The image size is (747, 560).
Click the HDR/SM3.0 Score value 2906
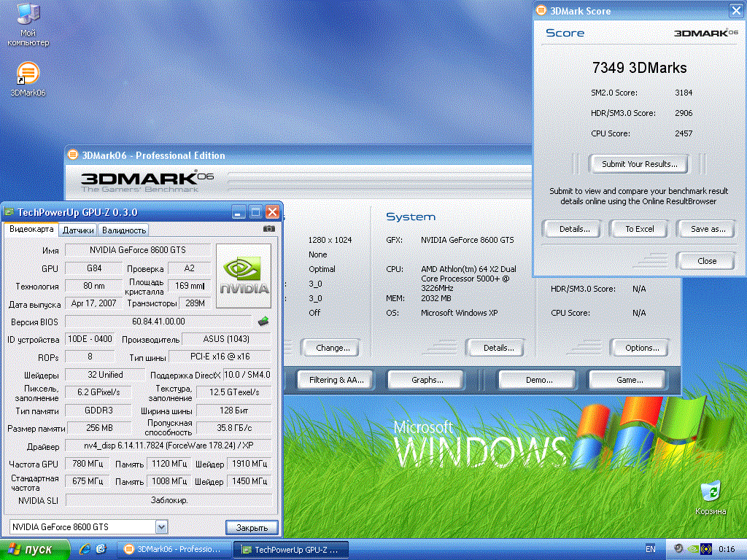(683, 113)
